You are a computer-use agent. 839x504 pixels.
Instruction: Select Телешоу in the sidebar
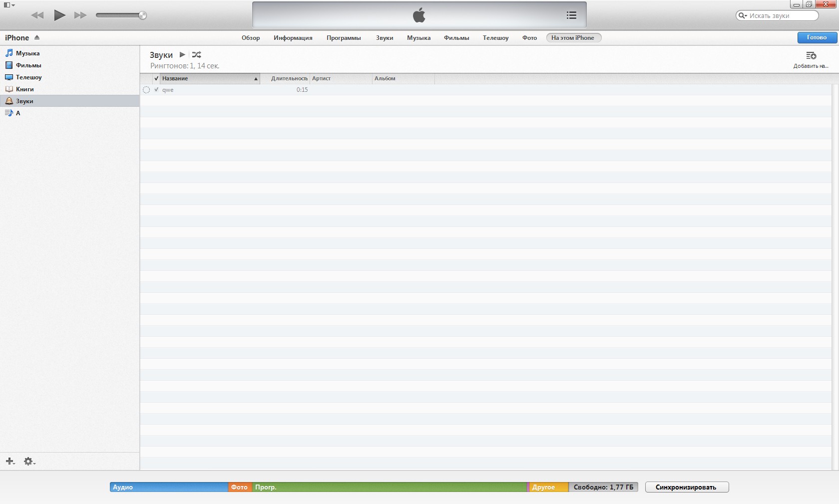(70, 77)
